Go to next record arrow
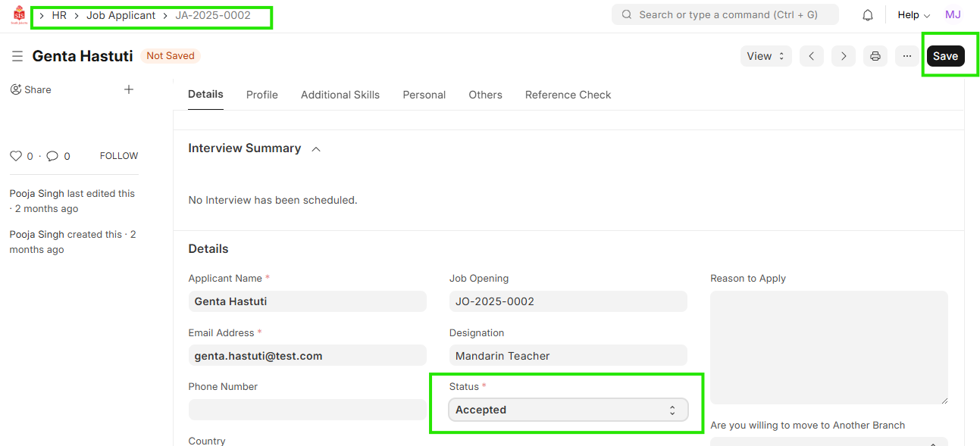 coord(843,56)
